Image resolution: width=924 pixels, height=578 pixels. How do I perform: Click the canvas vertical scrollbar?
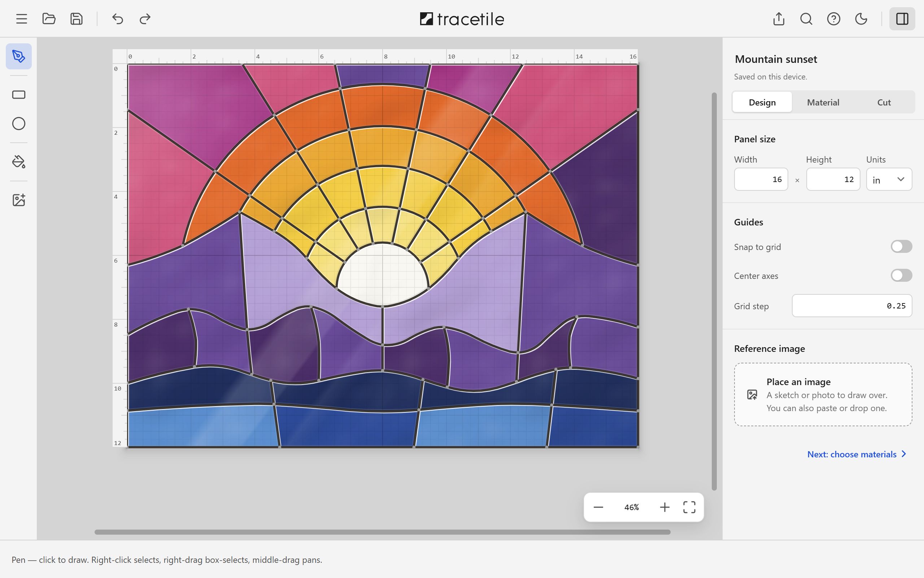(x=714, y=291)
